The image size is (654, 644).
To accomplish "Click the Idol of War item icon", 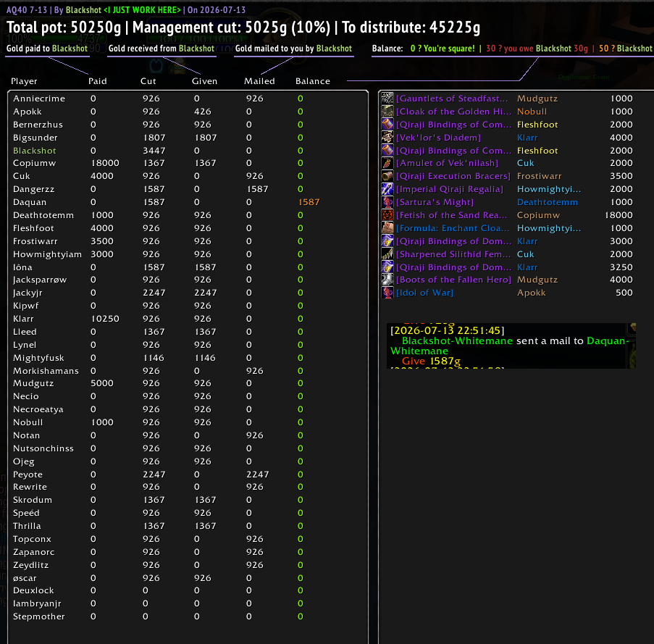I will click(x=387, y=293).
